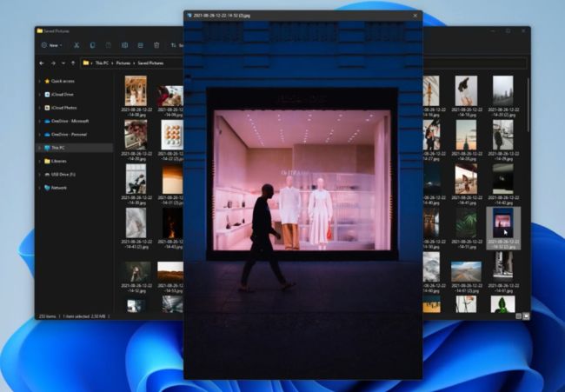Switch to large thumbnails view in status bar
This screenshot has height=392, width=565.
click(526, 316)
